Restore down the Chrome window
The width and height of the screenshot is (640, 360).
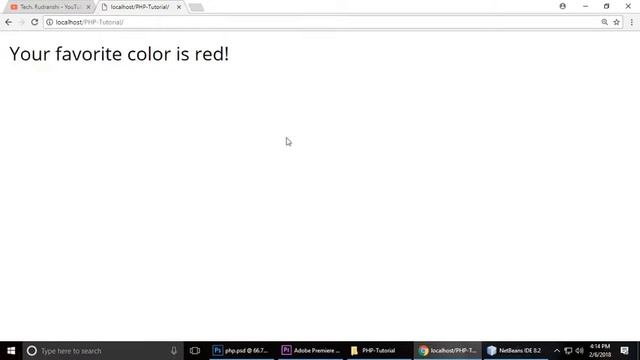pos(607,6)
